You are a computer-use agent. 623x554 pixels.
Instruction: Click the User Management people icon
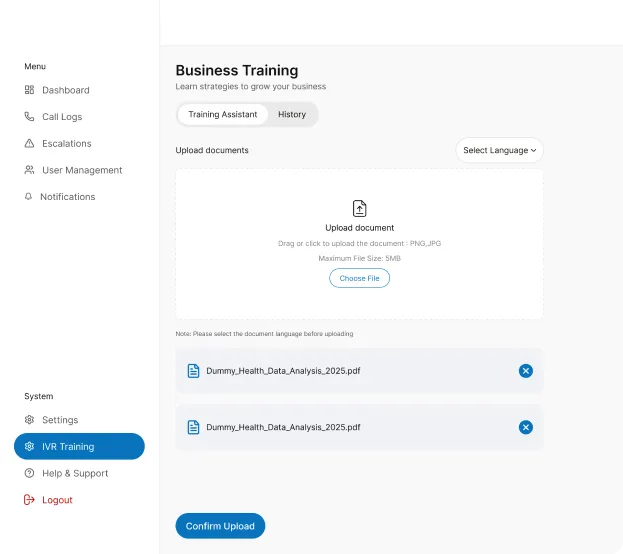click(x=29, y=170)
